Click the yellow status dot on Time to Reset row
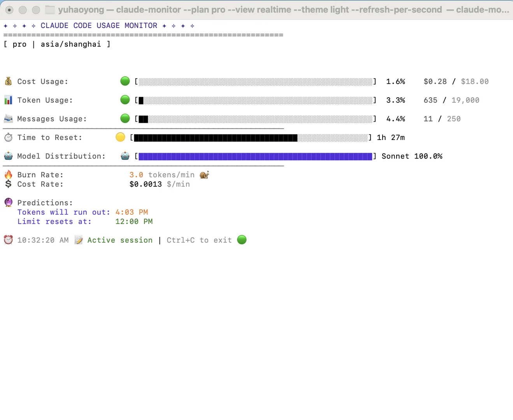The width and height of the screenshot is (513, 420). (120, 137)
